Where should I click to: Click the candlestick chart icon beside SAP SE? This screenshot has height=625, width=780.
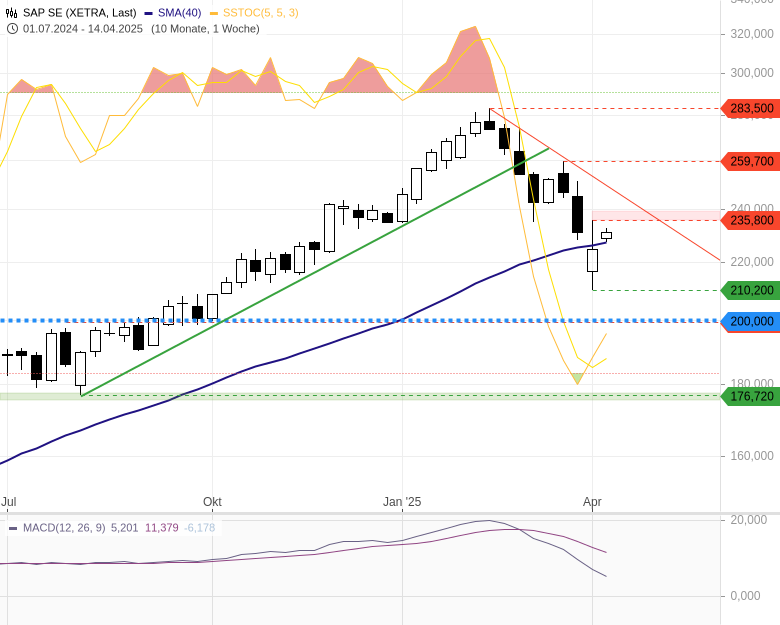(11, 13)
